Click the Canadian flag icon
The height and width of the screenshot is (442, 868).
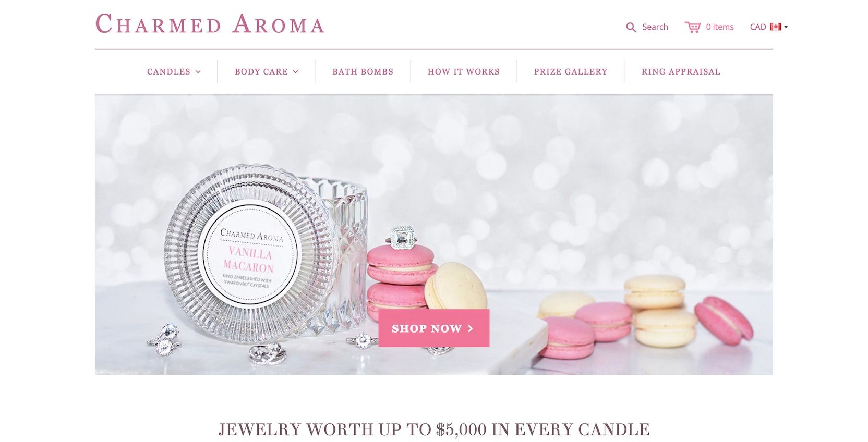776,27
